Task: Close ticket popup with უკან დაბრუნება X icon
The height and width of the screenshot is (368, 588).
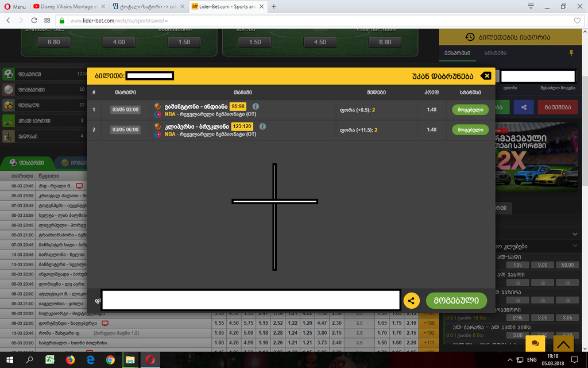Action: pyautogui.click(x=486, y=76)
